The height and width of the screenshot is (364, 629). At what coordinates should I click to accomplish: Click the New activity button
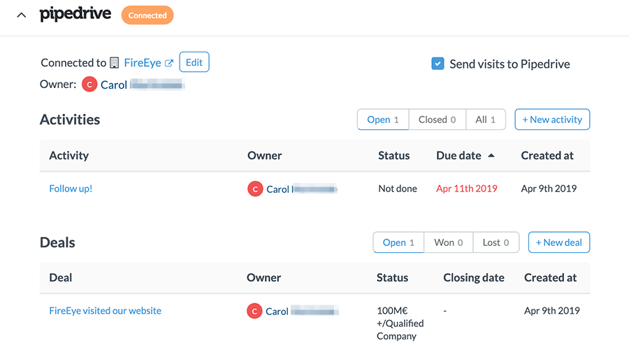point(552,119)
